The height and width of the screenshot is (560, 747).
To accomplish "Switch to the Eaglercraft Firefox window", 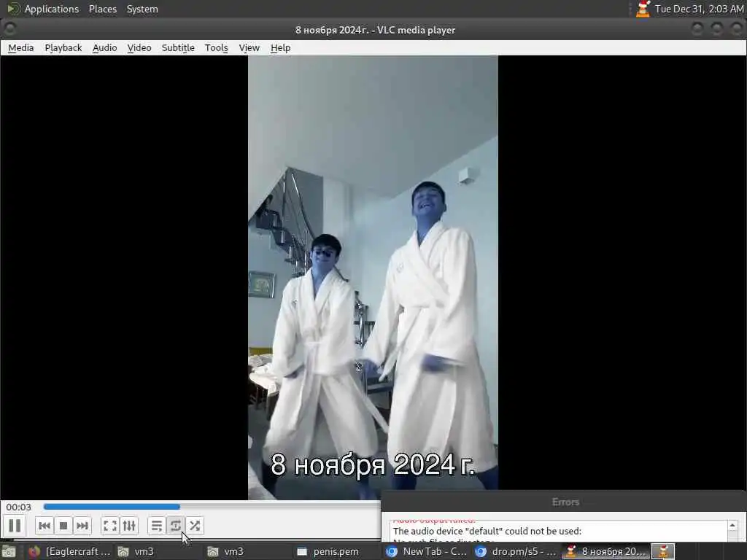I will click(69, 551).
